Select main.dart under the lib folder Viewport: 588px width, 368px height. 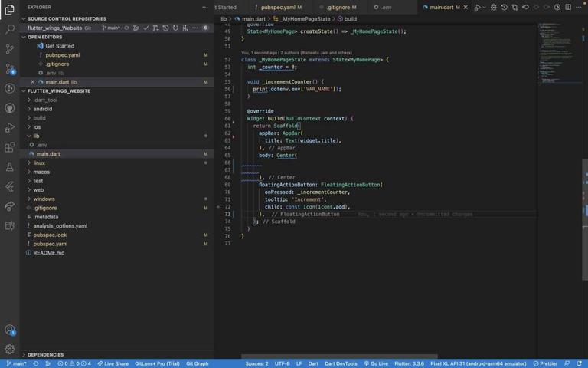48,154
